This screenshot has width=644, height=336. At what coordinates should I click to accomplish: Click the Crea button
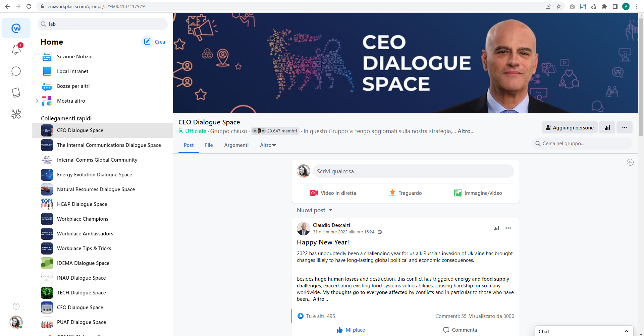(155, 42)
